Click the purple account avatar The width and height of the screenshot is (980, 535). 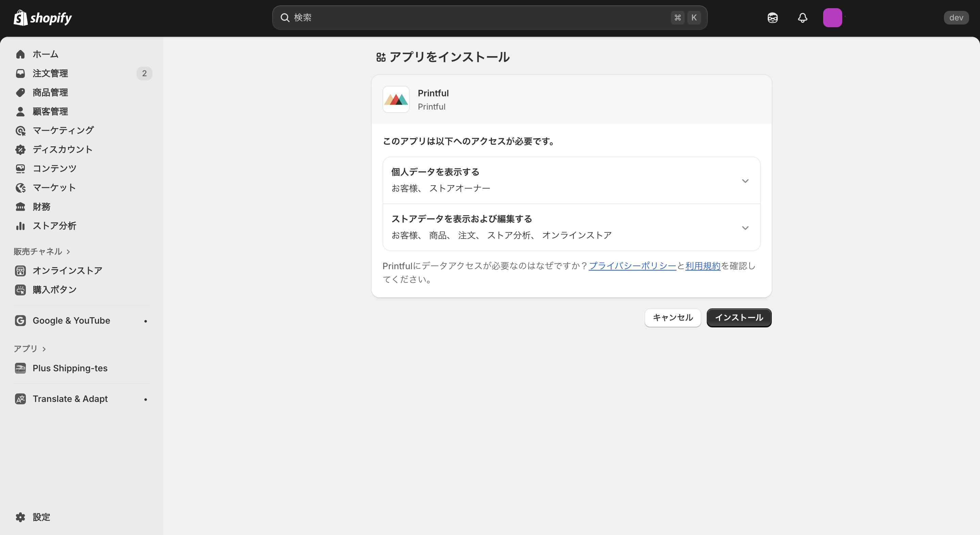pos(832,17)
